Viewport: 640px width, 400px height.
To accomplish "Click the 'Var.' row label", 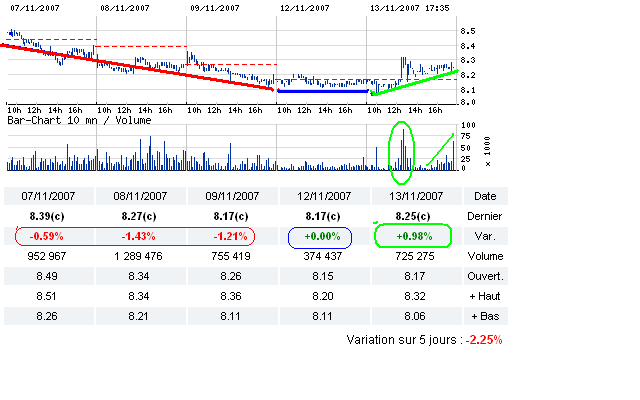I will click(x=485, y=236).
